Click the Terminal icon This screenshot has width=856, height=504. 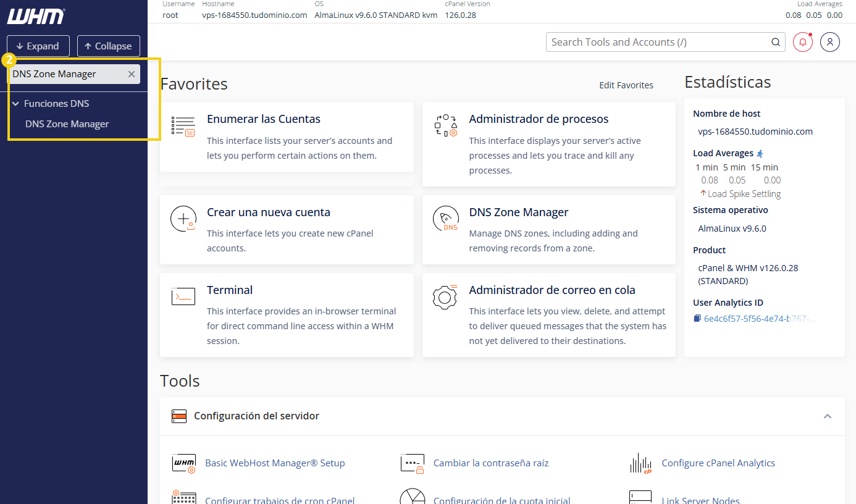pyautogui.click(x=183, y=296)
